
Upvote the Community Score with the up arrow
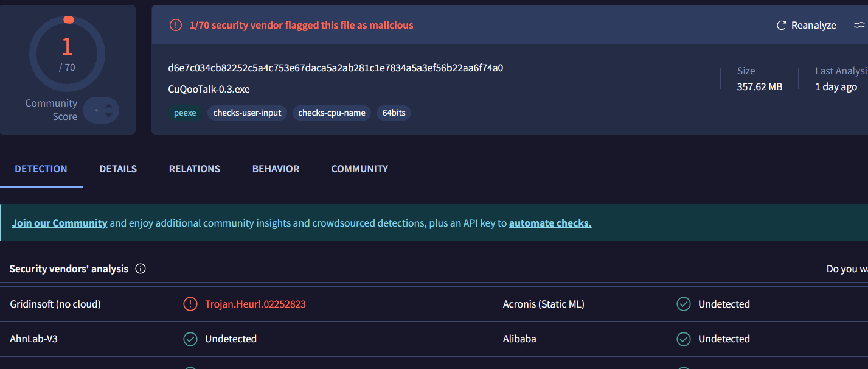108,105
